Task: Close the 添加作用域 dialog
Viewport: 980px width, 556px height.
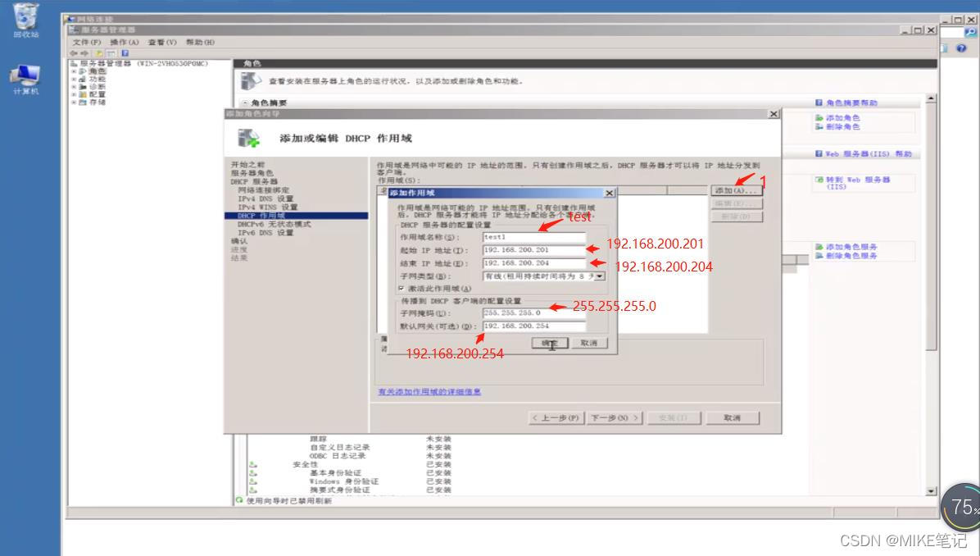Action: [610, 193]
